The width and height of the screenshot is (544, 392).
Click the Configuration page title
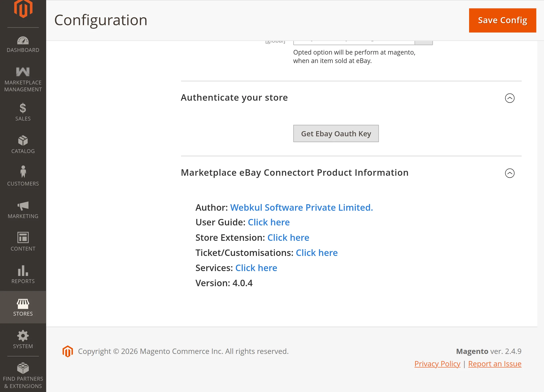[101, 20]
